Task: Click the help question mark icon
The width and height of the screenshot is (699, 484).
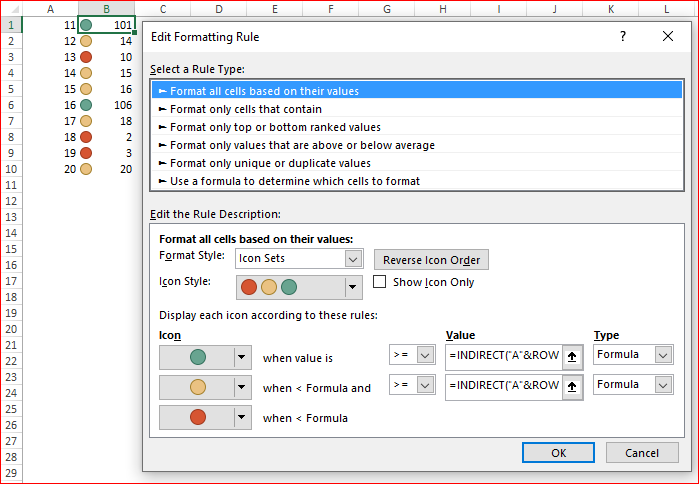Action: click(x=623, y=36)
